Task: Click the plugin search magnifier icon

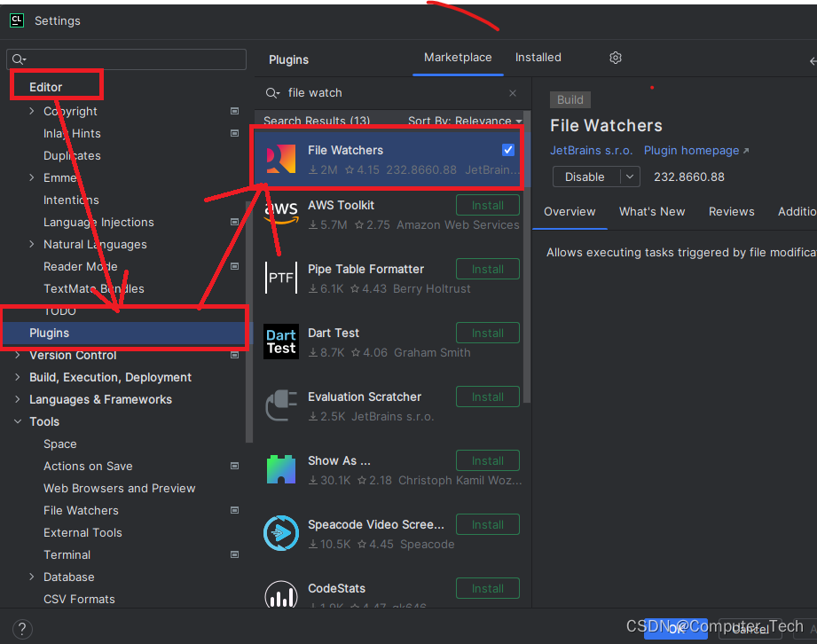Action: (272, 93)
